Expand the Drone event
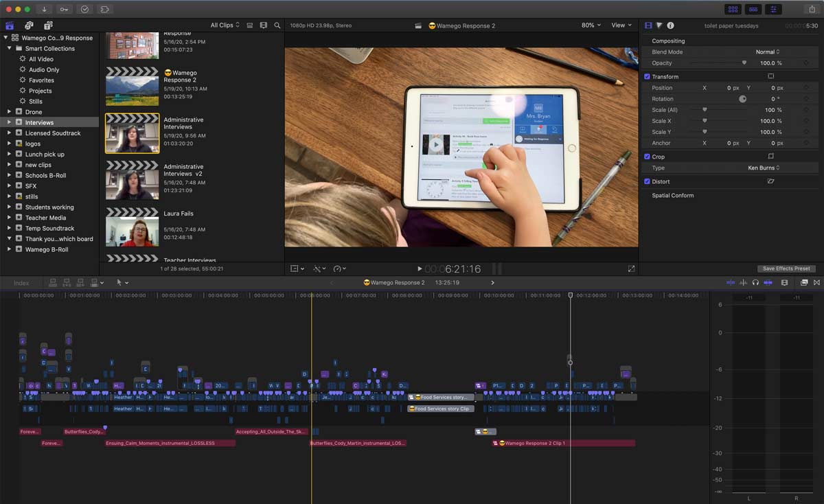824x504 pixels. tap(10, 112)
